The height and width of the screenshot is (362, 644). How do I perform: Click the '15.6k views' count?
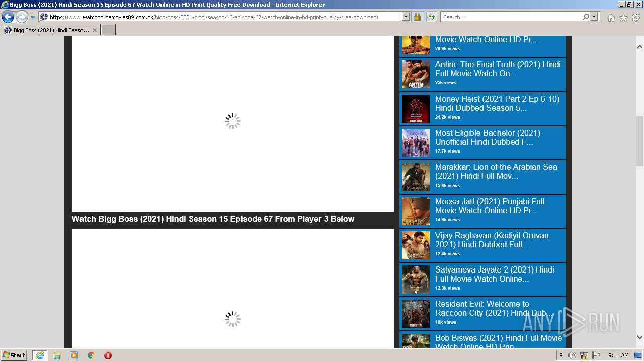coord(447,186)
